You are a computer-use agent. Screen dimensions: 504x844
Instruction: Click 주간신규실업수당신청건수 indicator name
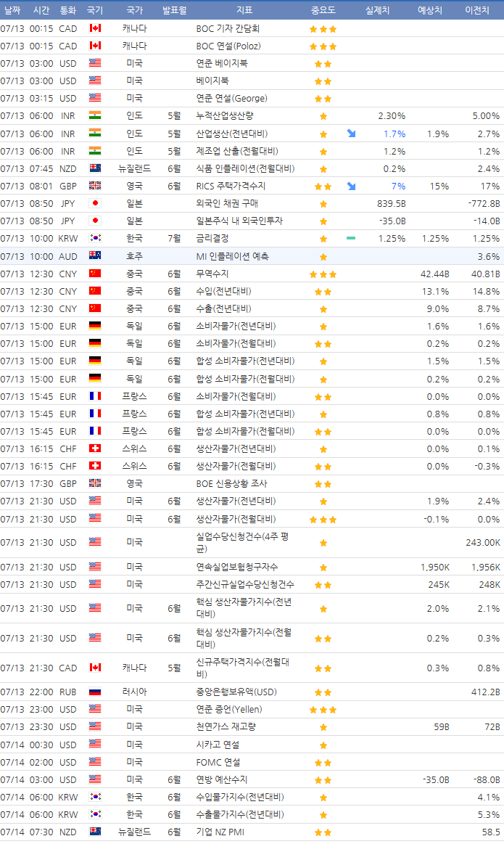tap(245, 584)
